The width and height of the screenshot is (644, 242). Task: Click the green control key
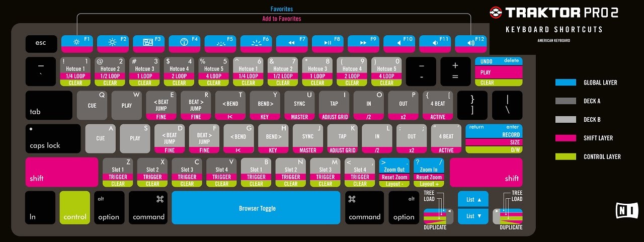[74, 208]
